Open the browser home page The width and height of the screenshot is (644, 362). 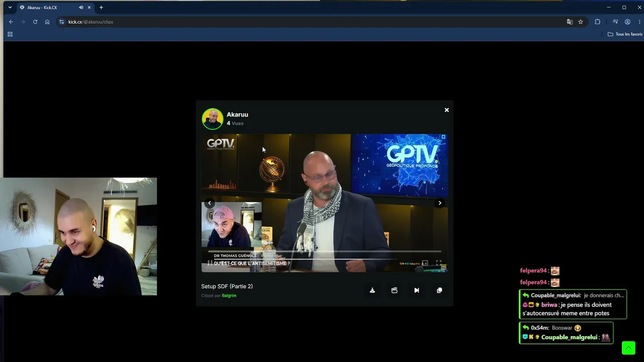click(x=47, y=22)
